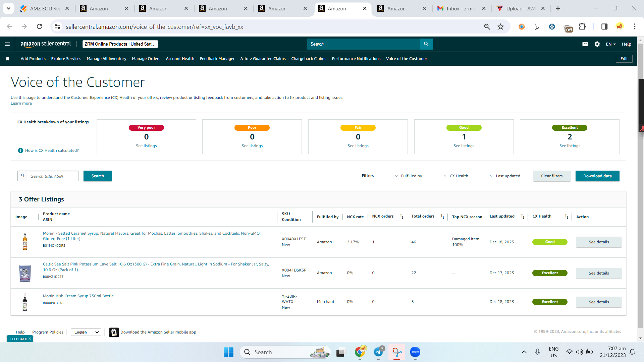
Task: Close the FEEDBACK tab widget
Action: 30,339
